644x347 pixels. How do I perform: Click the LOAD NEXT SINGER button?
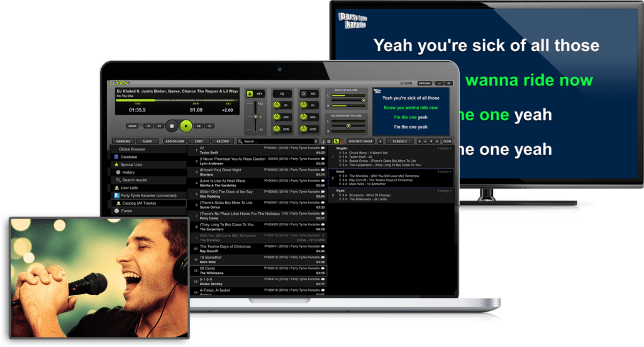point(360,142)
